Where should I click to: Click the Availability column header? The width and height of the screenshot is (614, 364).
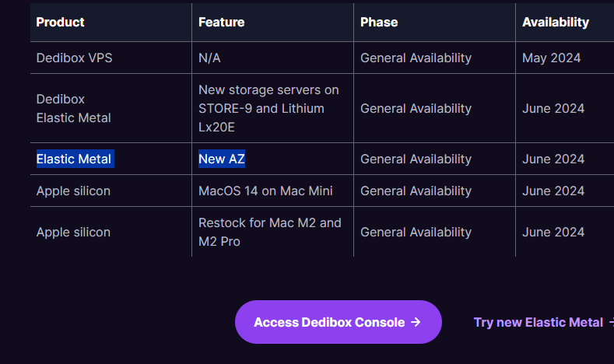[x=556, y=22]
